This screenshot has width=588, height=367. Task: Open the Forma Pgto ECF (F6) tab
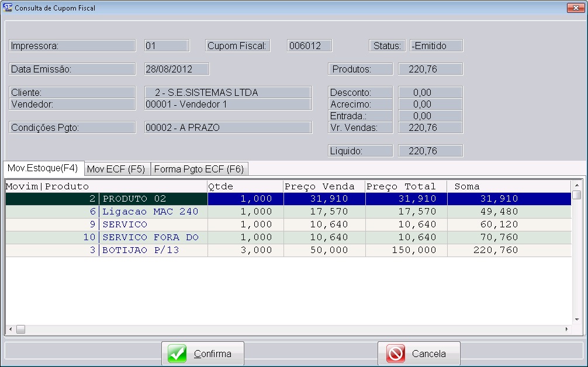tap(199, 169)
